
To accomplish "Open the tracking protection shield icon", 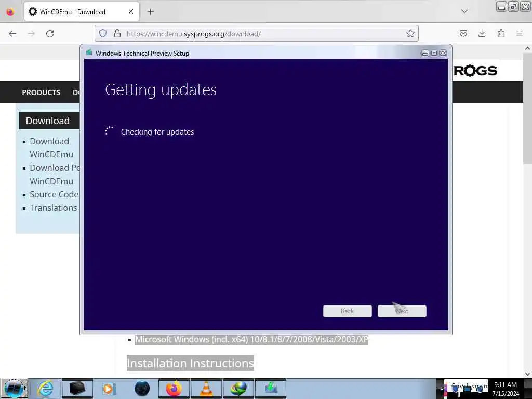I will click(103, 33).
